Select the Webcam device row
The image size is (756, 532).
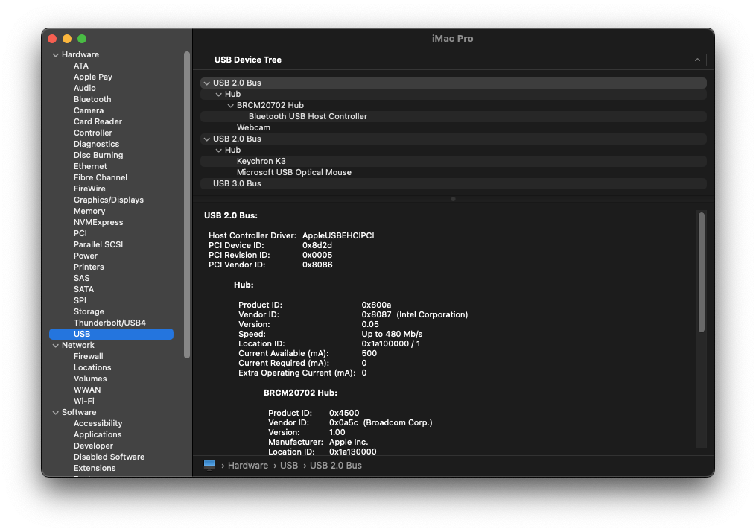tap(453, 128)
